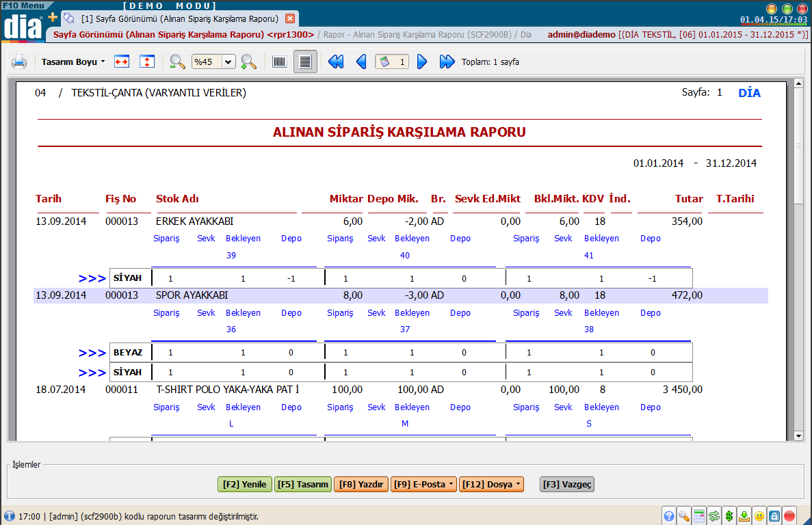Screen dimensions: 812x525
Task: Click the date and time display 01.04.15/17:03
Action: (x=773, y=20)
